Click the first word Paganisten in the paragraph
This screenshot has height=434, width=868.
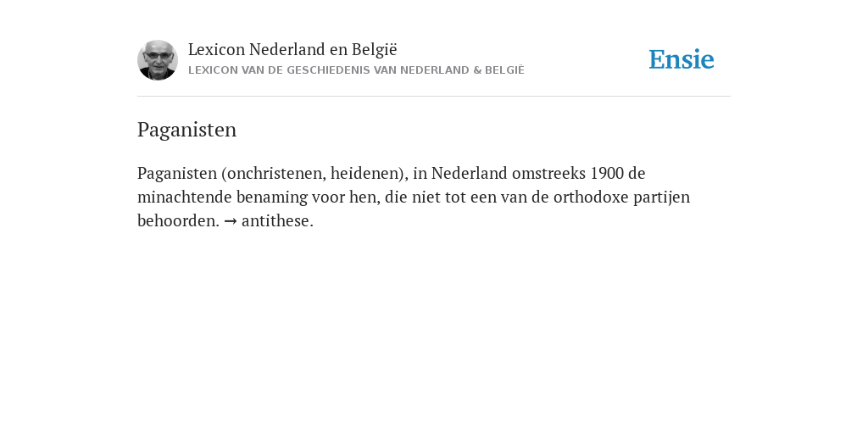[177, 173]
